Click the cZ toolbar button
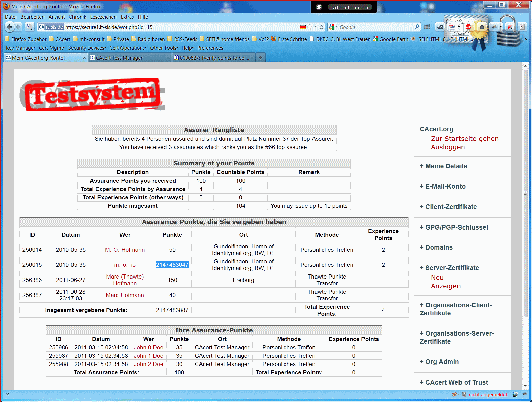 point(440,27)
